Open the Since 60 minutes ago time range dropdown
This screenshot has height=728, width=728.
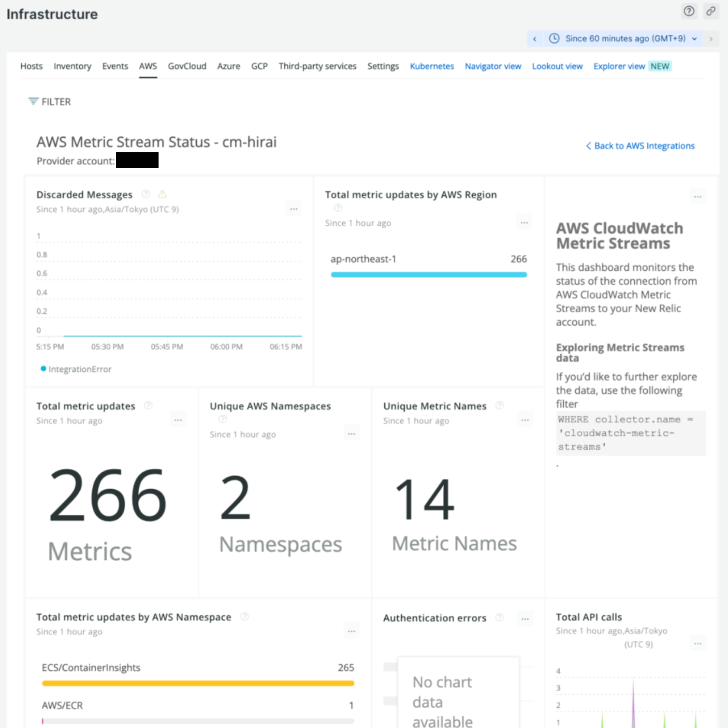(629, 38)
